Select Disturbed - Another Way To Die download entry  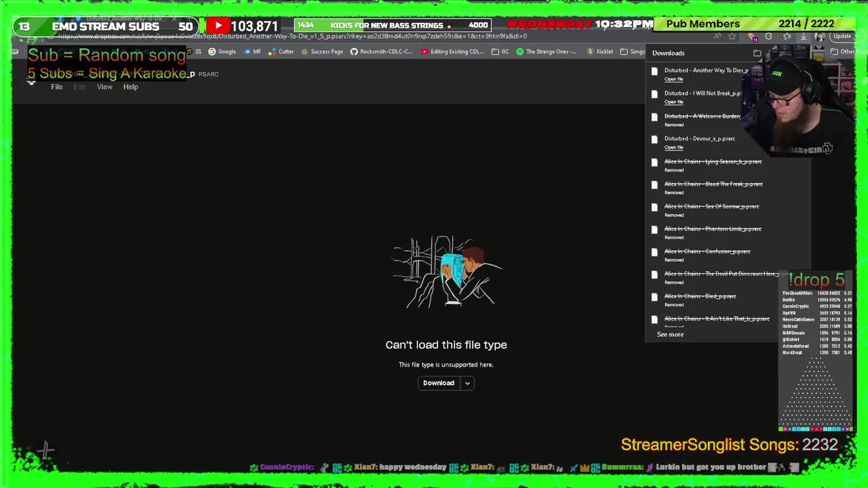tap(706, 70)
